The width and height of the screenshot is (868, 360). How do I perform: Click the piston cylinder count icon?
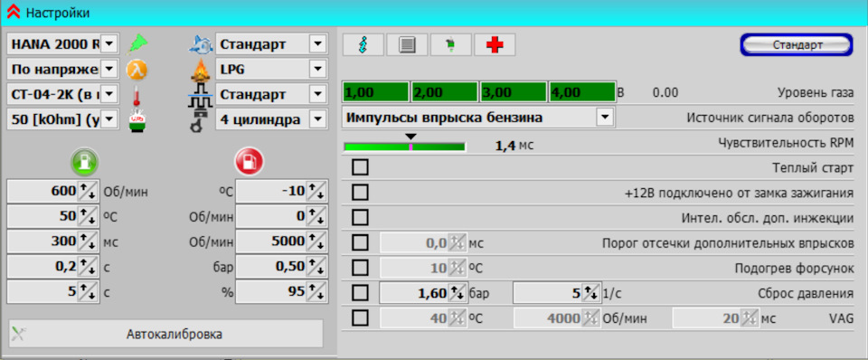pos(199,119)
